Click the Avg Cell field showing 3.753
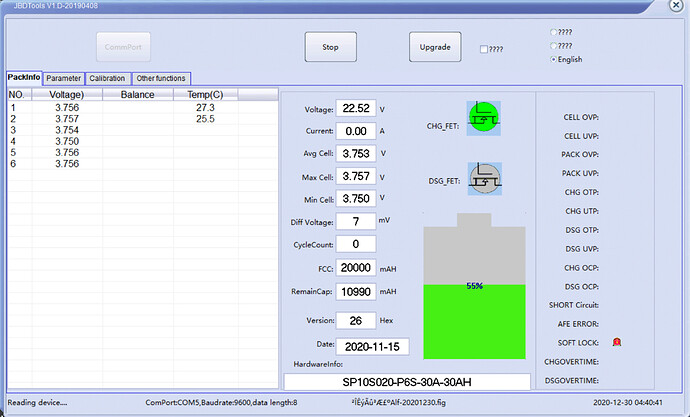Image resolution: width=690 pixels, height=417 pixels. (356, 154)
